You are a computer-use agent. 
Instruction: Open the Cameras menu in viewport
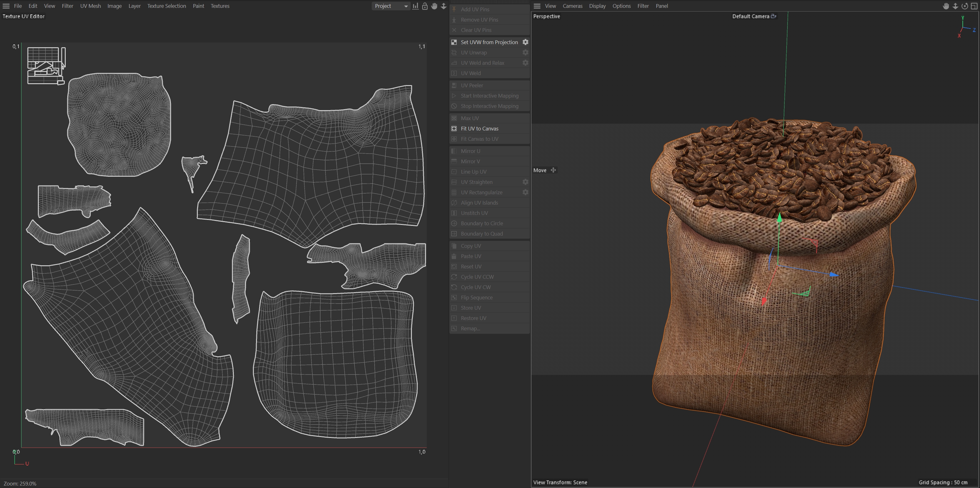pyautogui.click(x=572, y=6)
